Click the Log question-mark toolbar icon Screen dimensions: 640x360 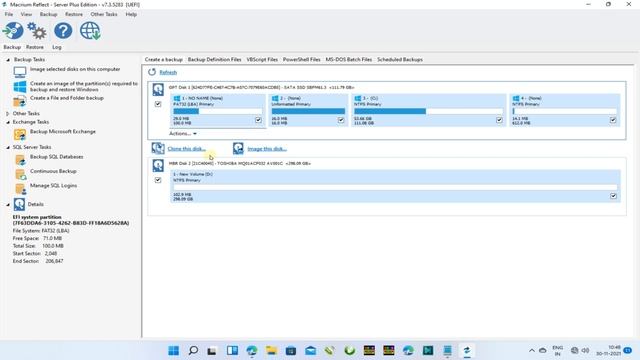63,31
